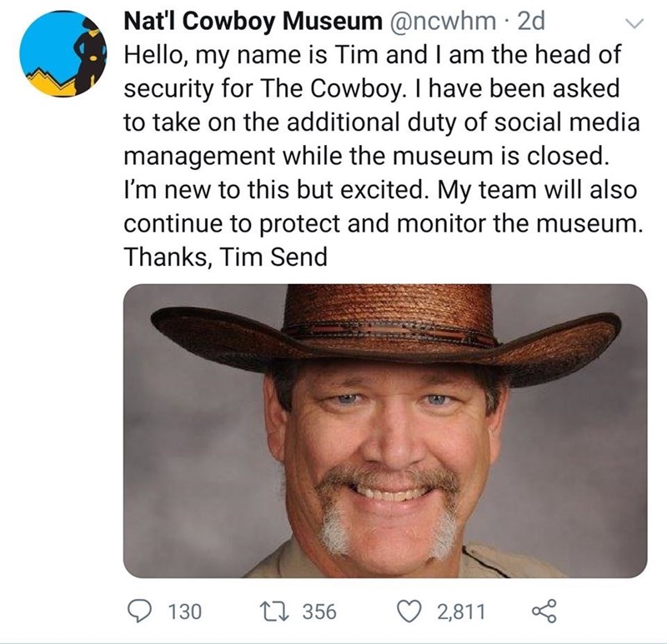Show the 2,811 likes count
Image resolution: width=667 pixels, height=644 pixels.
tap(459, 613)
